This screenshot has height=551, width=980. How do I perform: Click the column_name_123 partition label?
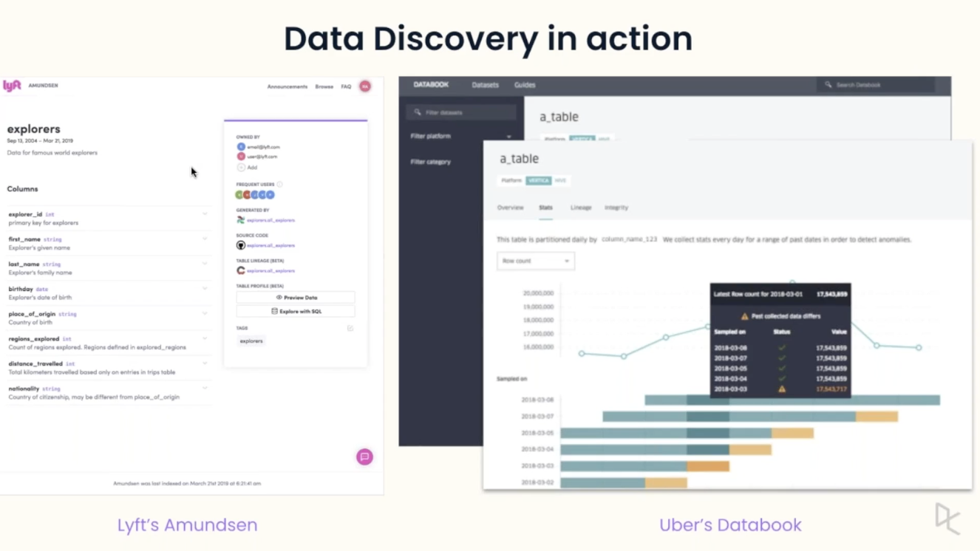629,240
